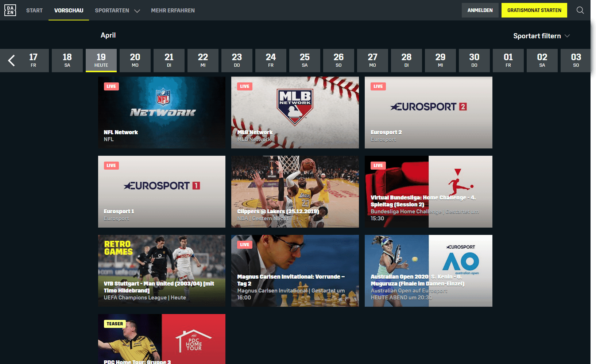Viewport: 596px width, 364px height.
Task: Select date 24 FR
Action: (x=271, y=61)
